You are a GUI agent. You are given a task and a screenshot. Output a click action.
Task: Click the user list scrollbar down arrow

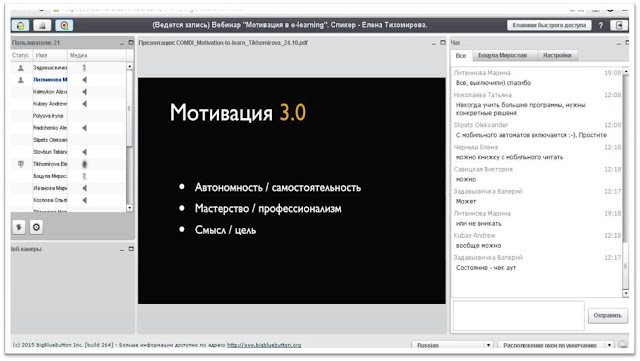tap(129, 208)
